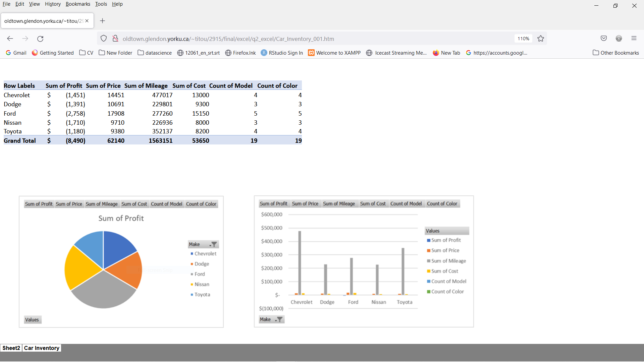Open CV bookmarks folder
Viewport: 644px width, 362px height.
(86, 53)
